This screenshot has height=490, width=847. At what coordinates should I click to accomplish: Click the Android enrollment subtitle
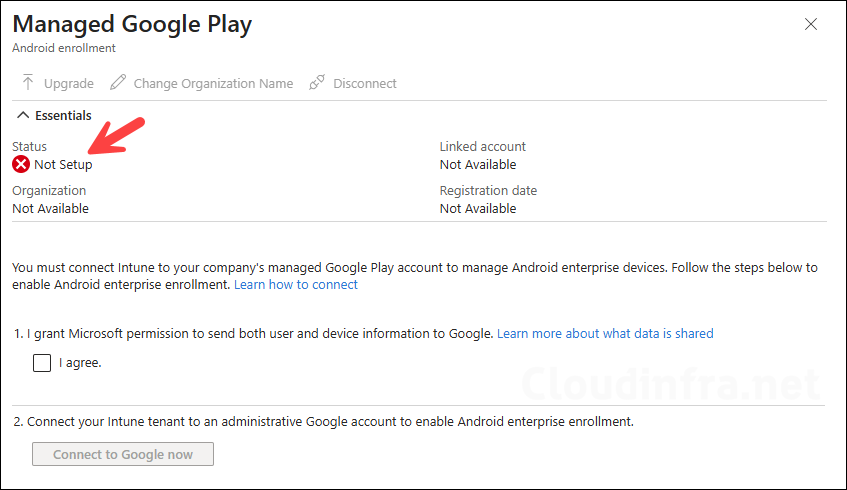coord(64,48)
